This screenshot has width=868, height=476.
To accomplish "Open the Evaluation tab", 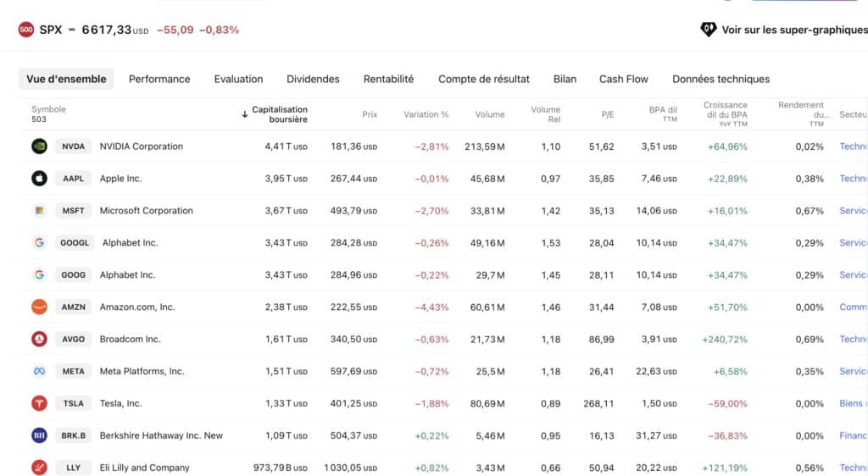I will click(x=238, y=79).
